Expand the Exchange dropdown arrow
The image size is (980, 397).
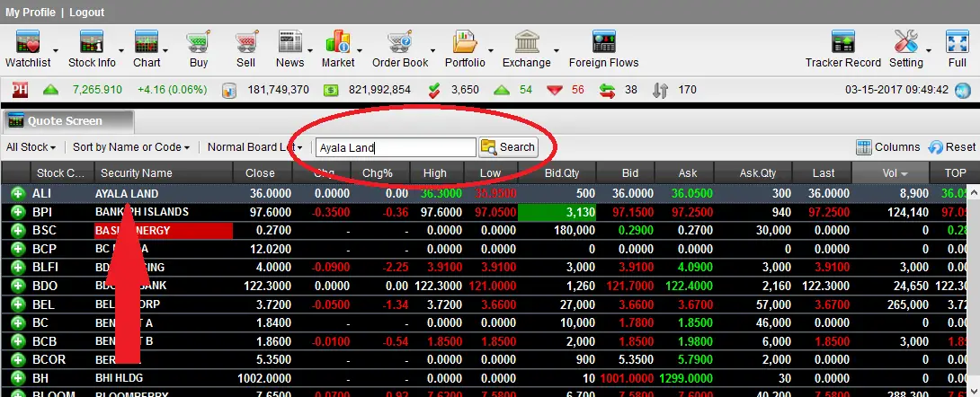coord(556,50)
